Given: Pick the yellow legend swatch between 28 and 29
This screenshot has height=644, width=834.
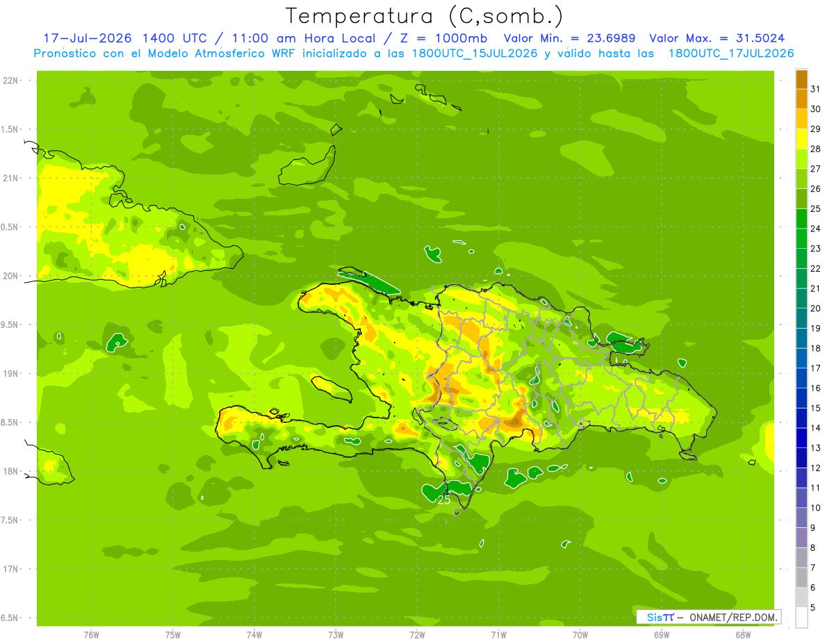Looking at the screenshot, I should [801, 139].
